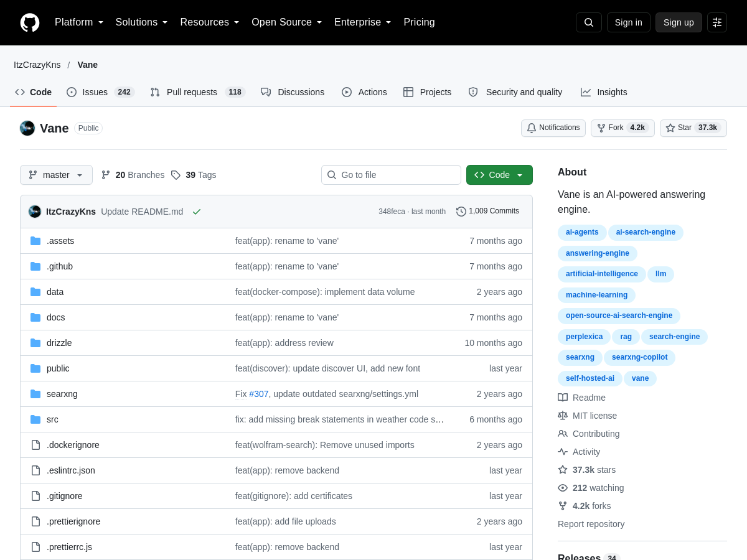Click the .dockerignore file icon

click(x=35, y=445)
